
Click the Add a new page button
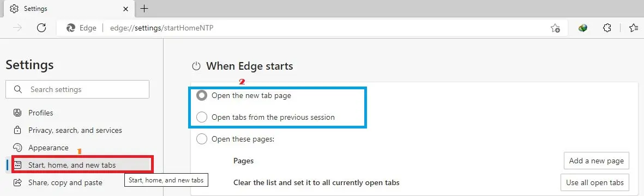597,161
